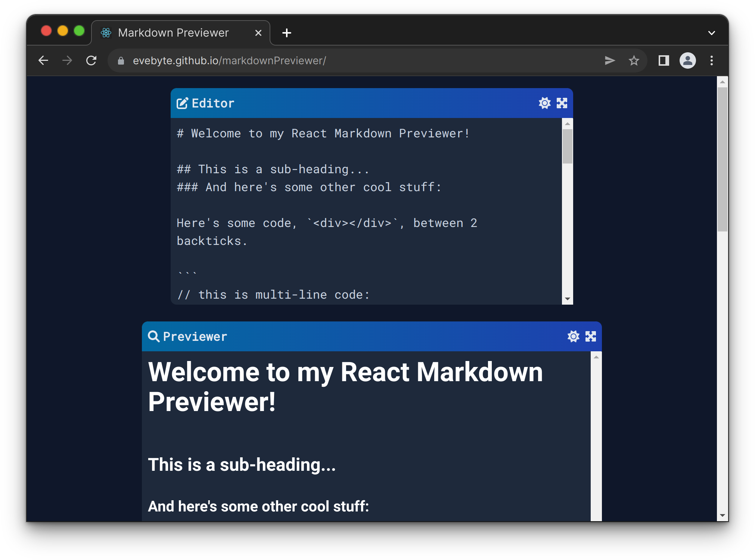Click editor line '### And here's some other cool stuff:'

click(x=309, y=187)
